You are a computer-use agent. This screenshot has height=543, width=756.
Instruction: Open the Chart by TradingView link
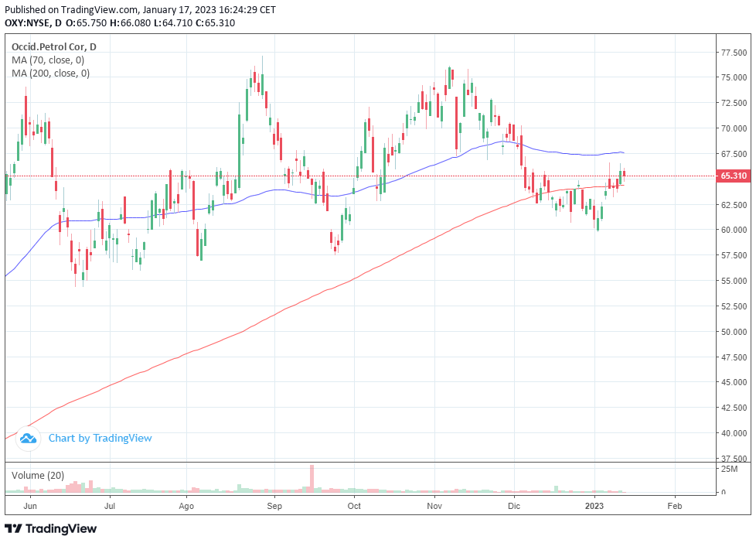coord(100,439)
